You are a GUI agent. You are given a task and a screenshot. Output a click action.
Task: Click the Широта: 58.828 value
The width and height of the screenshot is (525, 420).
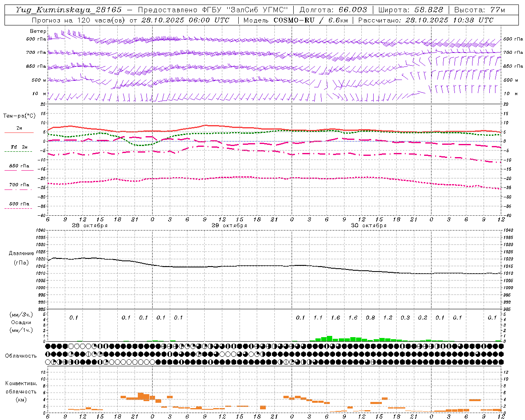pyautogui.click(x=411, y=10)
